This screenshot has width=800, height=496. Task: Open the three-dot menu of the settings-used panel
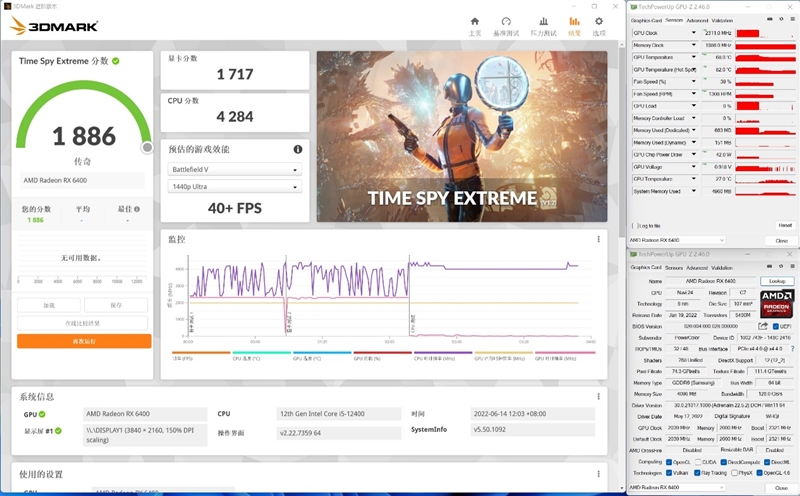tap(598, 474)
